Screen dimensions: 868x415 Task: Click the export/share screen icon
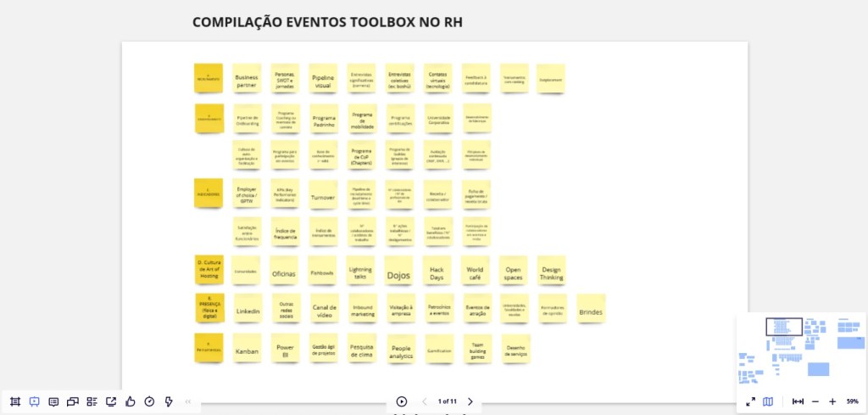click(x=111, y=401)
